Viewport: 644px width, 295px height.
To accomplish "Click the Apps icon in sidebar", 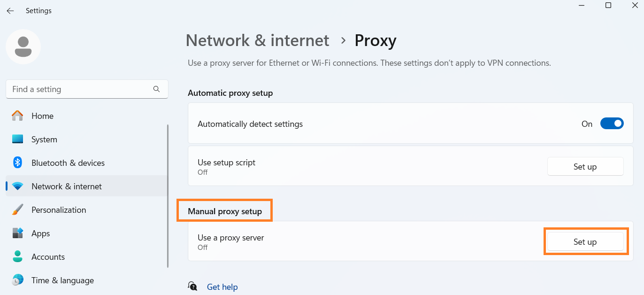I will pos(17,233).
